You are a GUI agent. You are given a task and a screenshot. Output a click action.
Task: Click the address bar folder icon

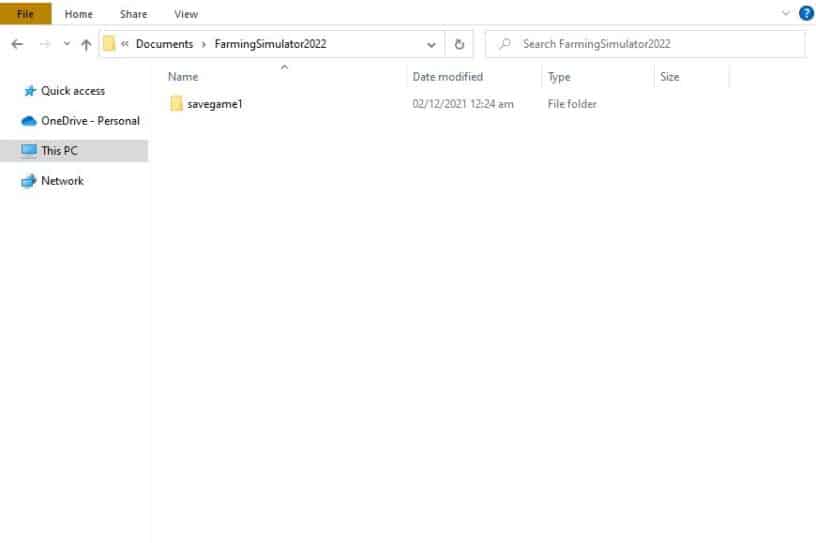click(109, 44)
